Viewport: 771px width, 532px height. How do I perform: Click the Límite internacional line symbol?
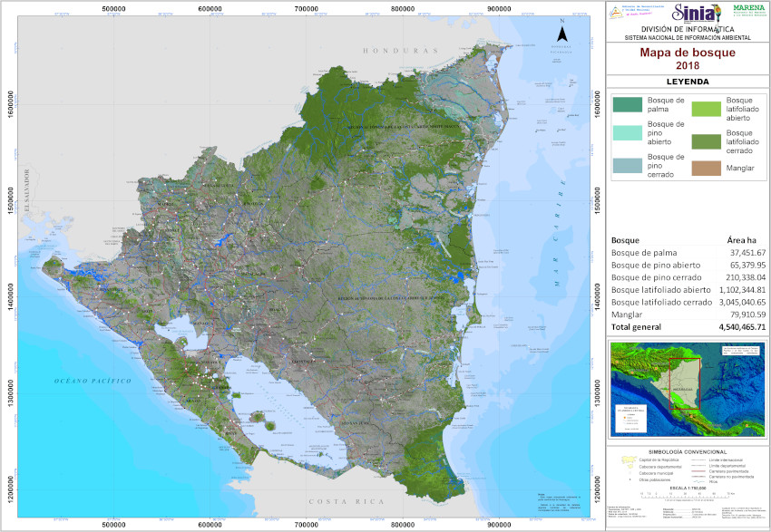pos(698,460)
